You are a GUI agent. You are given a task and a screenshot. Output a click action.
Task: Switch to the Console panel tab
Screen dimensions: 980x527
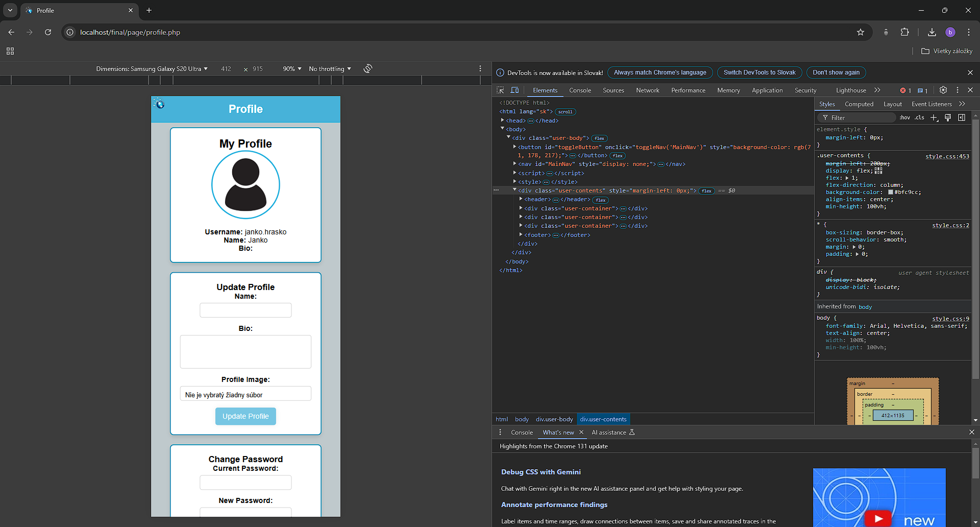point(580,90)
